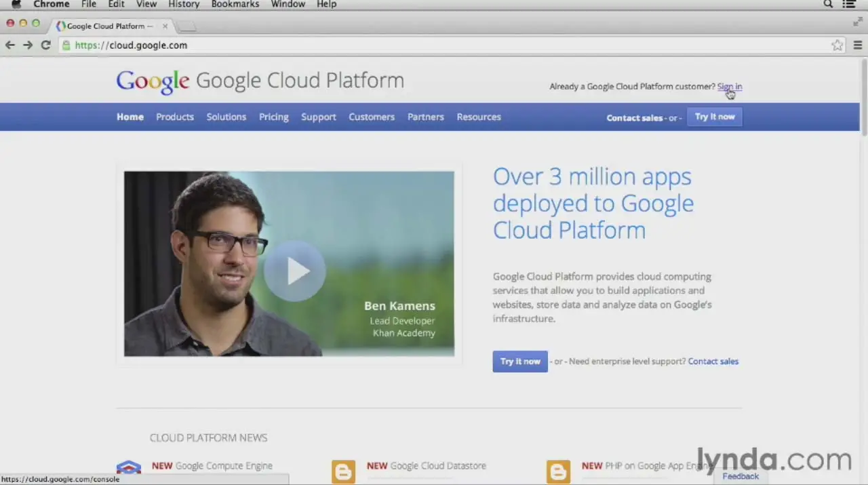Screen dimensions: 868x485
Task: Click the CLOUD PLATFORM NEWS heading
Action: coord(208,438)
